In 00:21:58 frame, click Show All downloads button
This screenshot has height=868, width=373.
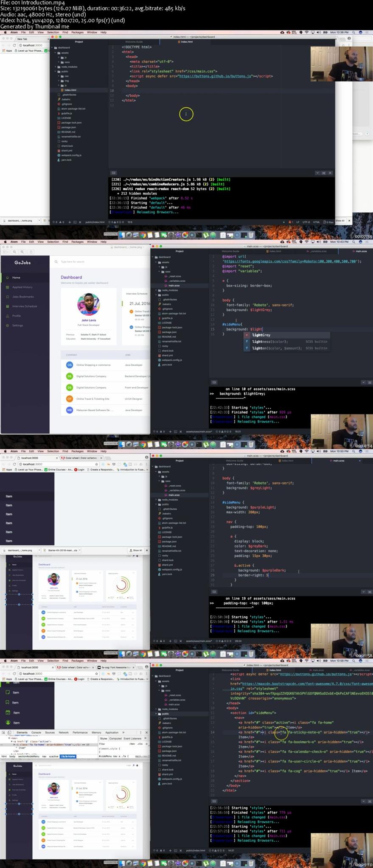click(136, 550)
